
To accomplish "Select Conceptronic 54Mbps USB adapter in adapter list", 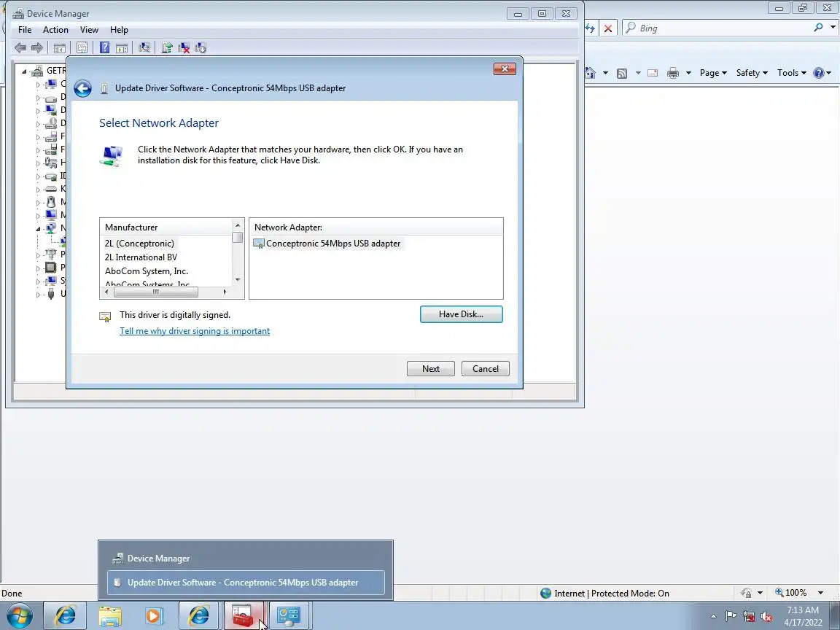I will 327,244.
